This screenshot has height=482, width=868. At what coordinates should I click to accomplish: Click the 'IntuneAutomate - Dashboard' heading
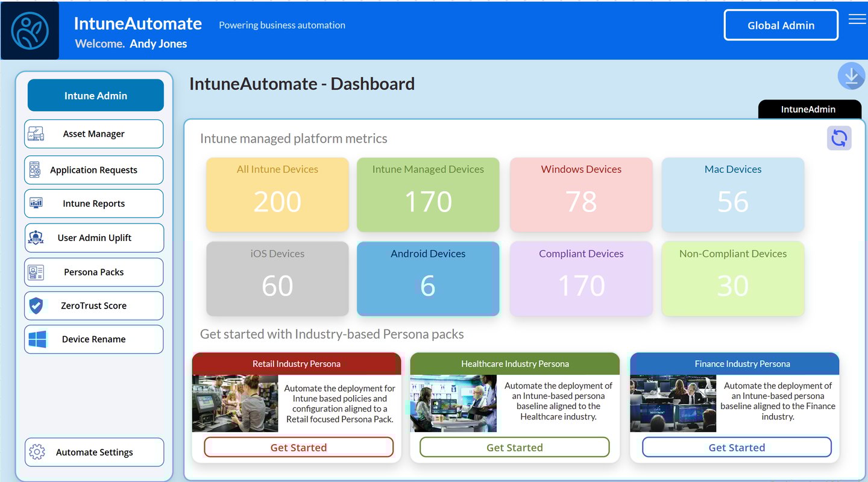(302, 84)
